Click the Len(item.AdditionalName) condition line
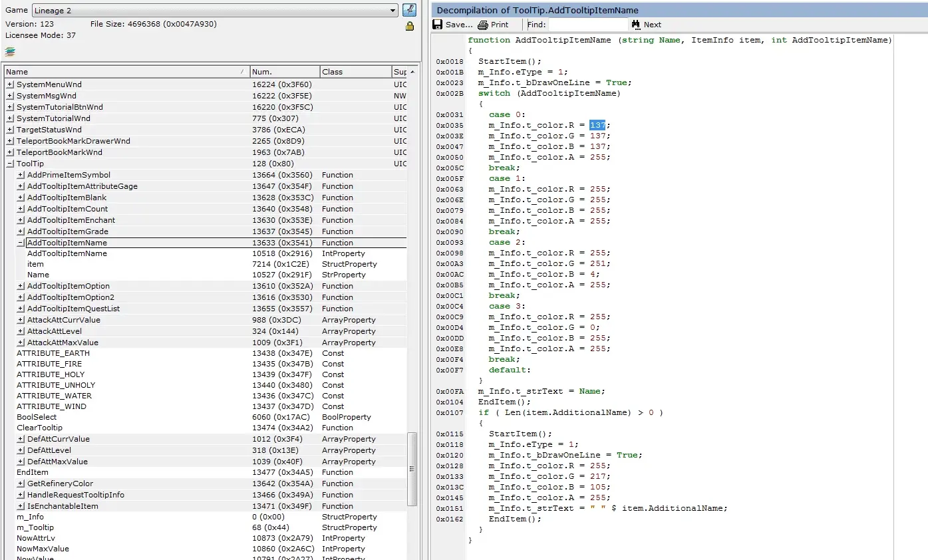Viewport: 928px width, 560px height. pos(571,412)
